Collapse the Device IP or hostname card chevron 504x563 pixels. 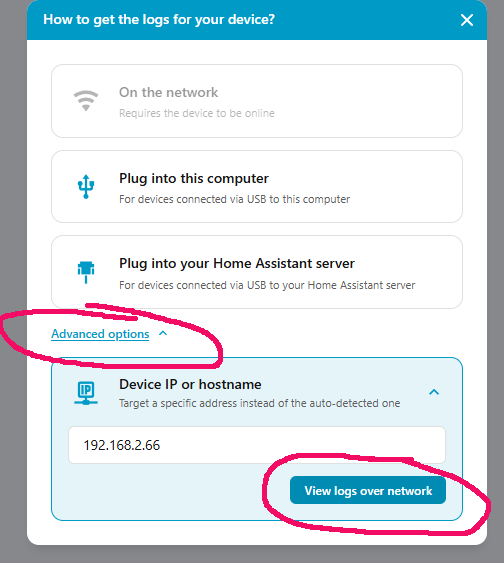pos(434,392)
